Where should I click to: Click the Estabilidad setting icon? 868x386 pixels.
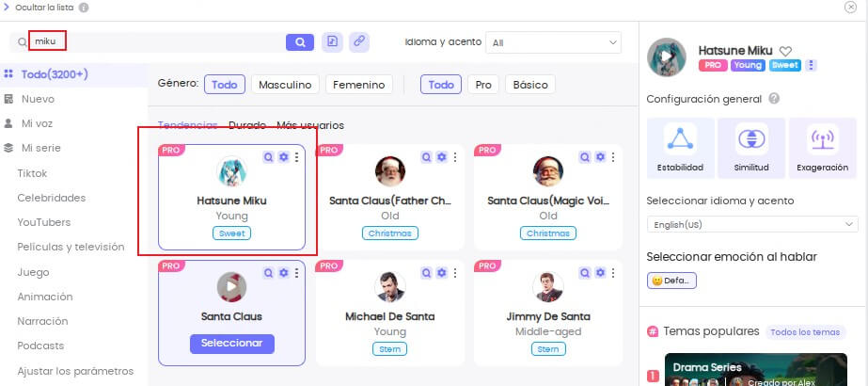[x=680, y=139]
